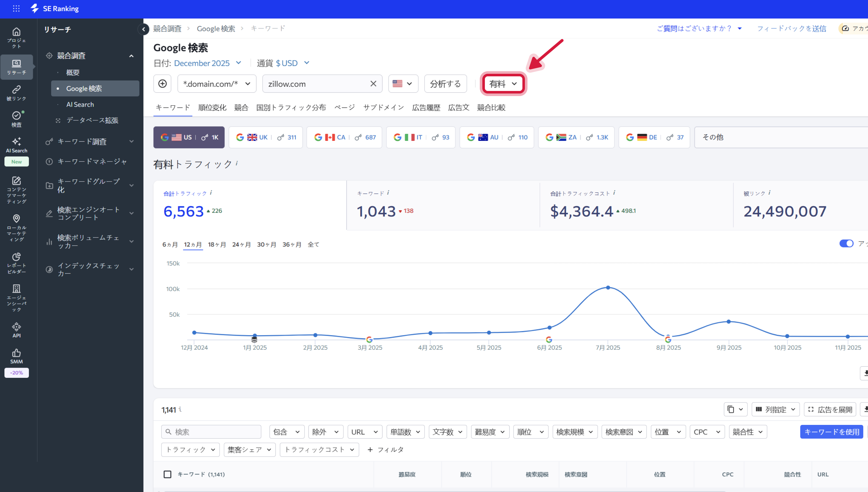This screenshot has height=492, width=868.
Task: Open the コンテンツマーケティング section in sidebar
Action: (x=16, y=189)
